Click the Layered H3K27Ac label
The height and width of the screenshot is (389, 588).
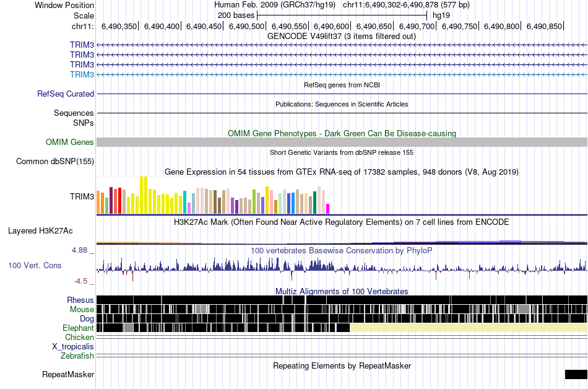tap(40, 230)
